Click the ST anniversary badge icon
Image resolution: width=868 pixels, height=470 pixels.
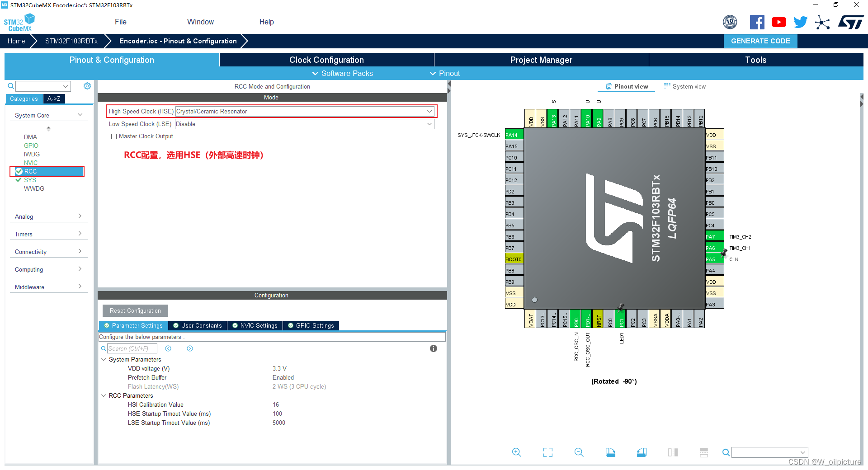point(730,22)
